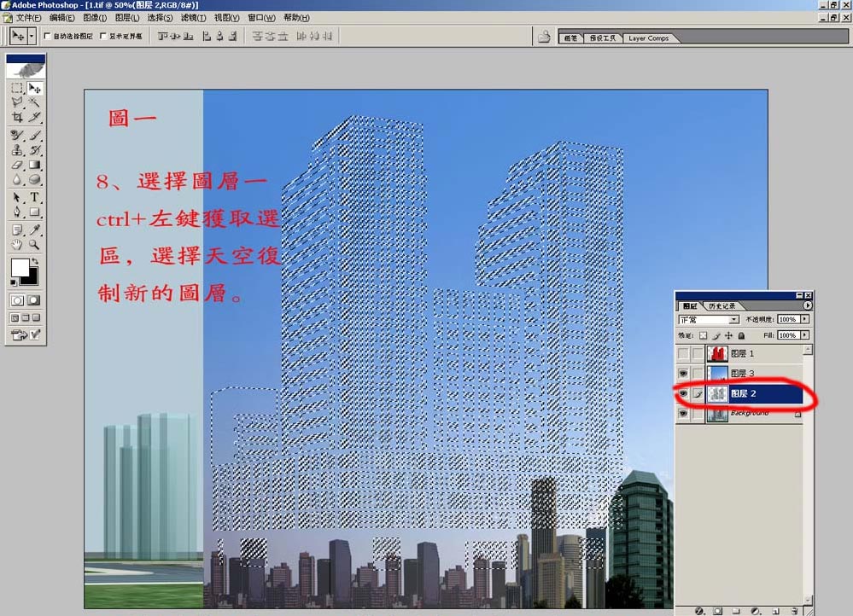Open tool preset picker arrow
853x616 pixels.
point(32,36)
